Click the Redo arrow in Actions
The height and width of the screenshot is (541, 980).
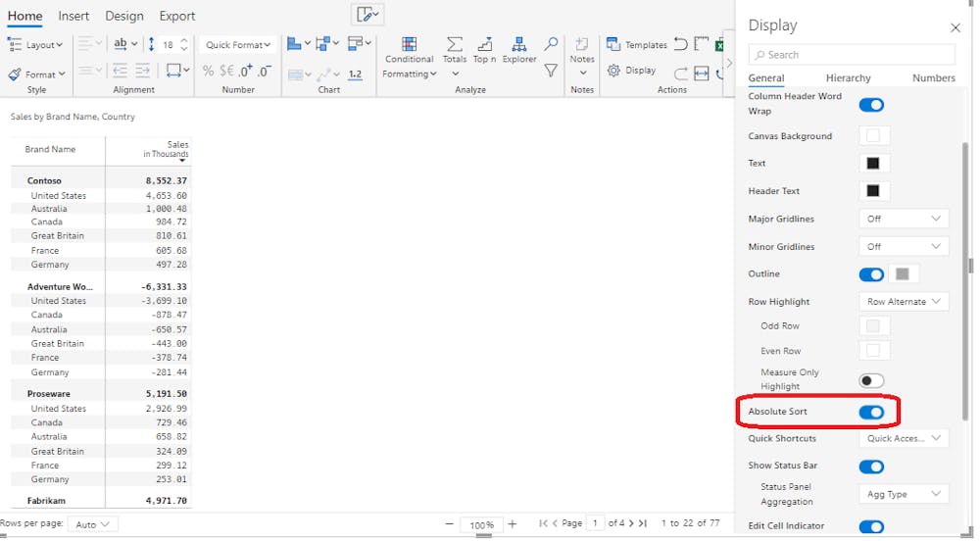[x=681, y=74]
